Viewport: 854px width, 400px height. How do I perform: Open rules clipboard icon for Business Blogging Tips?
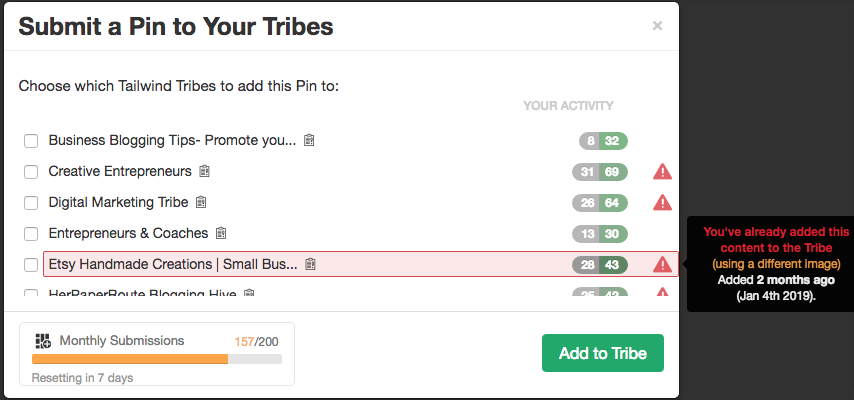[x=309, y=140]
